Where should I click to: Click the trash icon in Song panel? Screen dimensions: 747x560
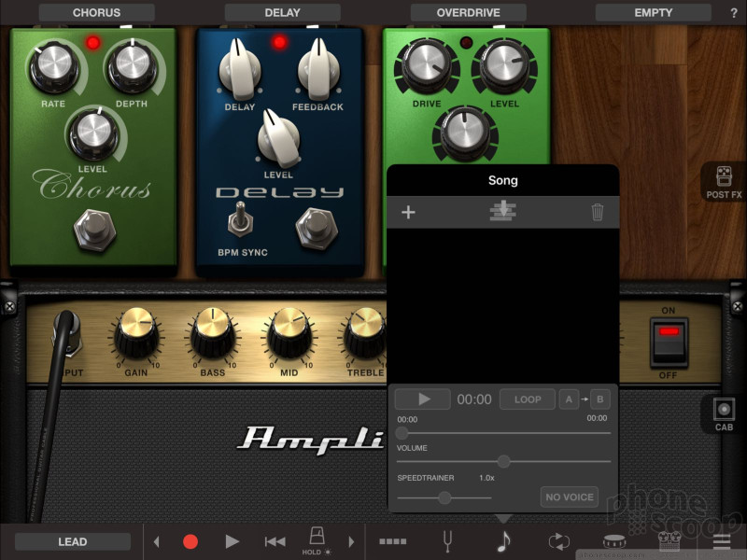pos(597,212)
